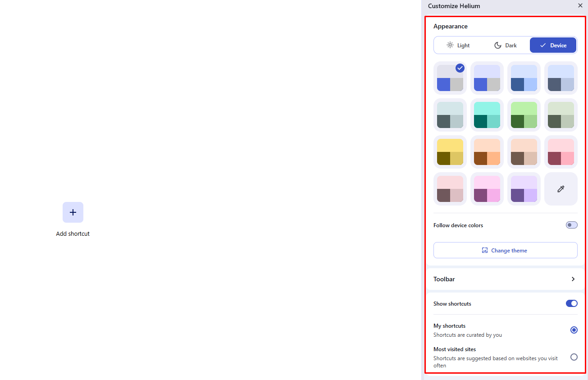
Task: Choose the purple theme swatch
Action: pos(524,188)
